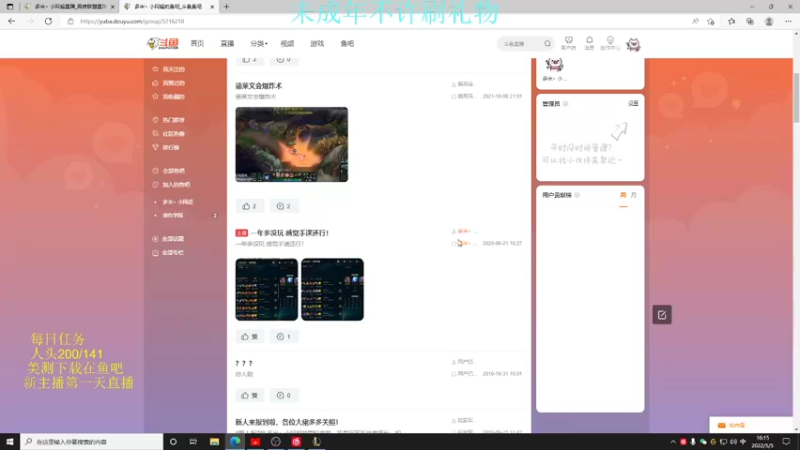
Task: Open 全部鱼吧 in left sidebar
Action: (x=169, y=171)
